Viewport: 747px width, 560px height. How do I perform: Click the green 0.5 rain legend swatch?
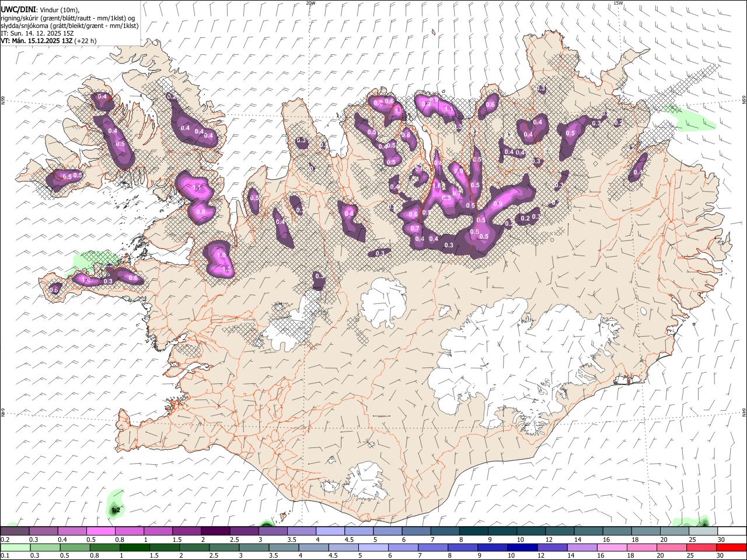click(74, 548)
